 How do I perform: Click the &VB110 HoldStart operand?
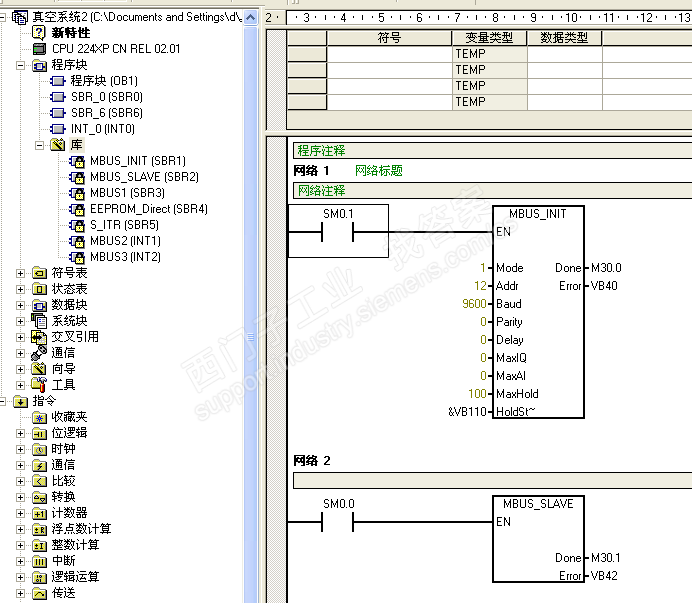tap(467, 412)
